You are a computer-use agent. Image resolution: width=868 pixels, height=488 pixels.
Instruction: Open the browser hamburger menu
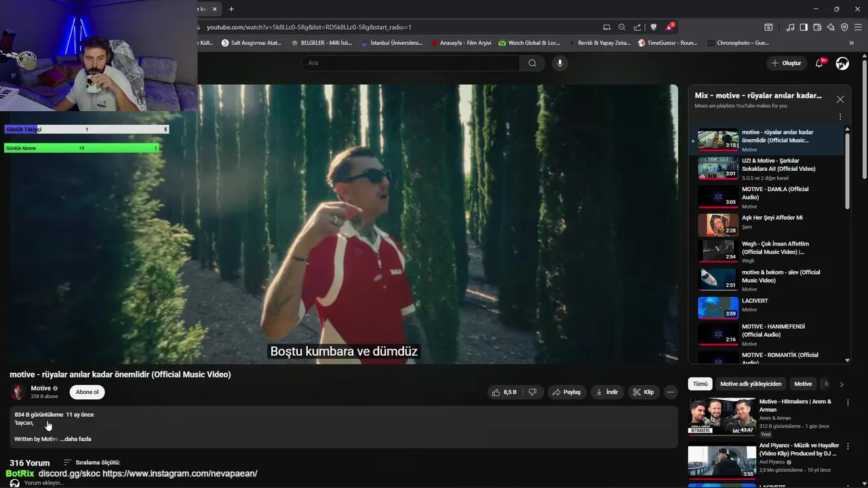point(858,27)
